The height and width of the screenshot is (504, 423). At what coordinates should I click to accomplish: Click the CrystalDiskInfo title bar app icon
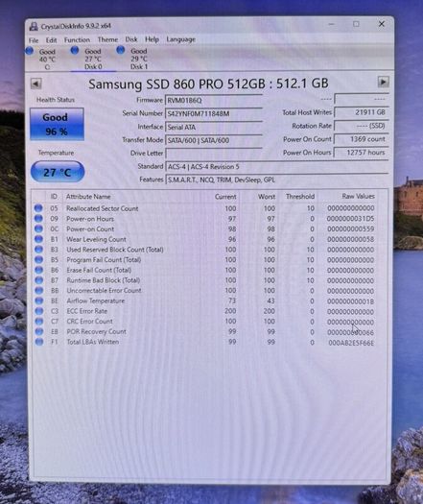coord(34,26)
